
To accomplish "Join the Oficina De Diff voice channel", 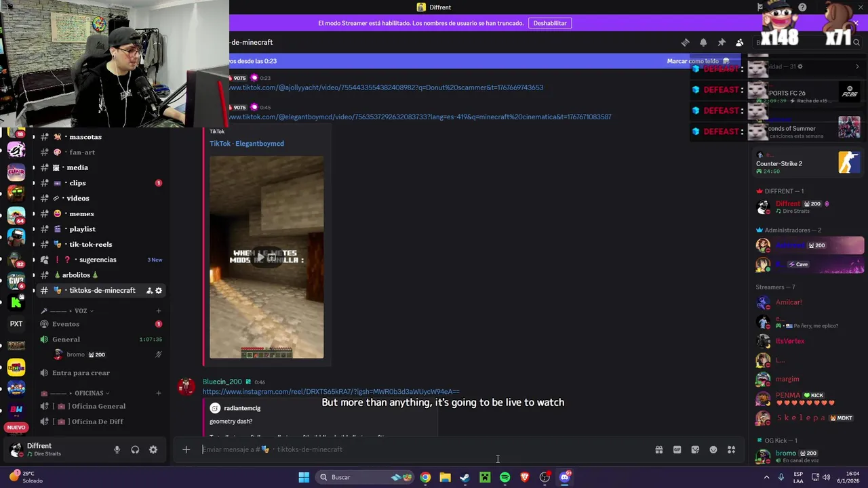I will click(100, 422).
